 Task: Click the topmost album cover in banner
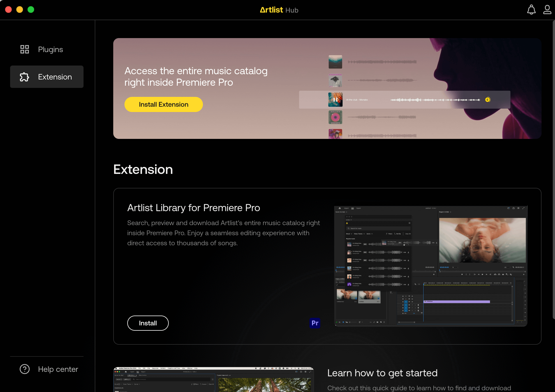(x=335, y=62)
